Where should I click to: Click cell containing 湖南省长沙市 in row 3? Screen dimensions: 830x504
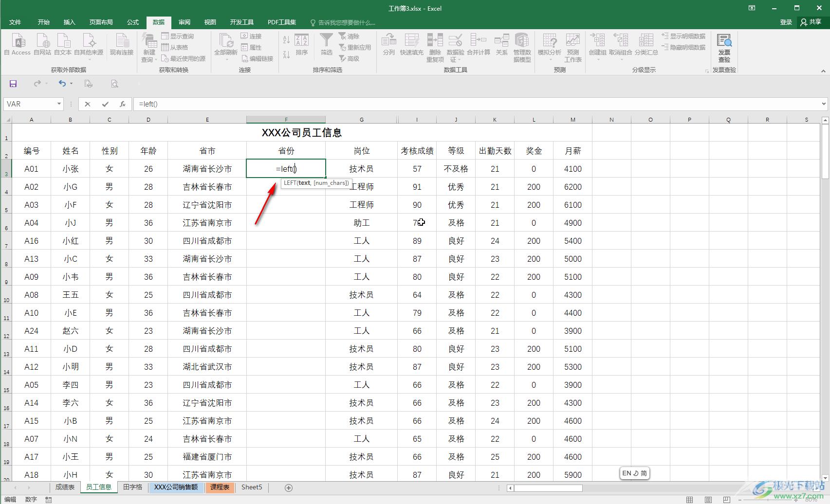coord(207,169)
